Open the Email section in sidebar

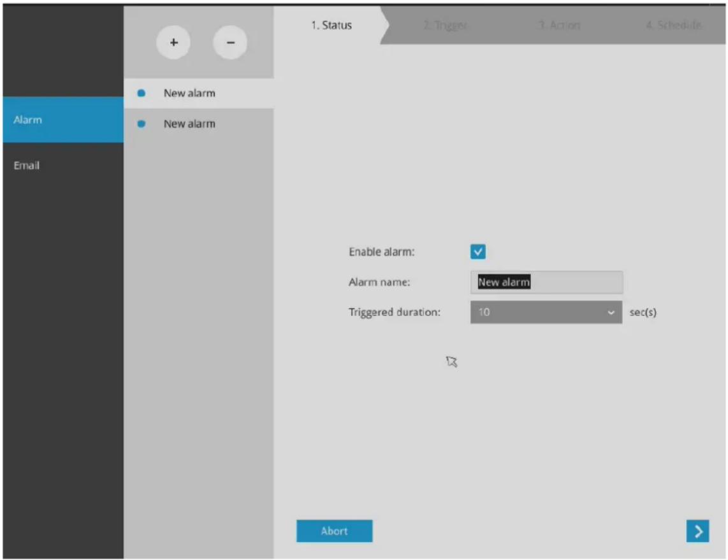pyautogui.click(x=63, y=165)
